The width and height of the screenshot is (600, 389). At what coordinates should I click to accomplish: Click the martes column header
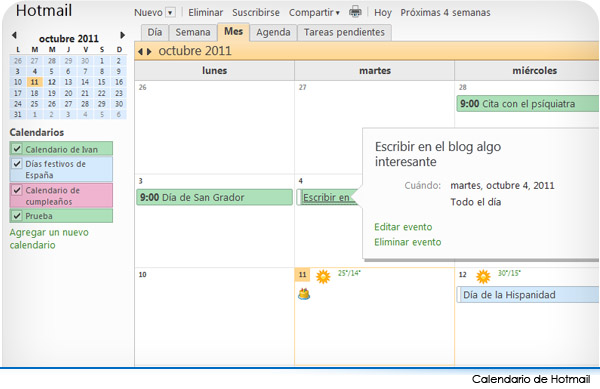point(375,71)
